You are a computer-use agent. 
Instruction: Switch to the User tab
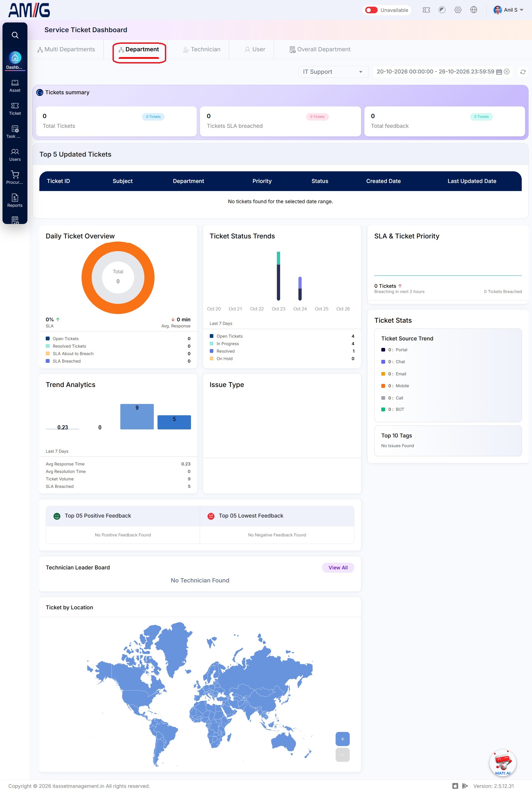click(255, 49)
